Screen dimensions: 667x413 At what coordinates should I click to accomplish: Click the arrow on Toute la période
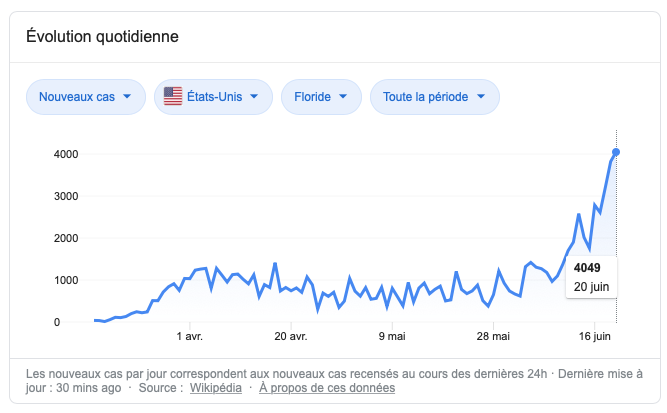pyautogui.click(x=481, y=97)
